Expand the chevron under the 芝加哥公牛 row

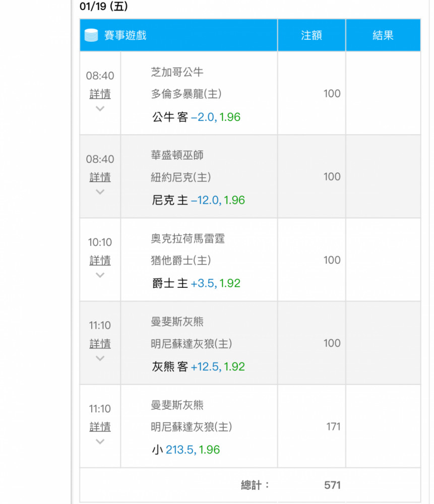(x=100, y=109)
